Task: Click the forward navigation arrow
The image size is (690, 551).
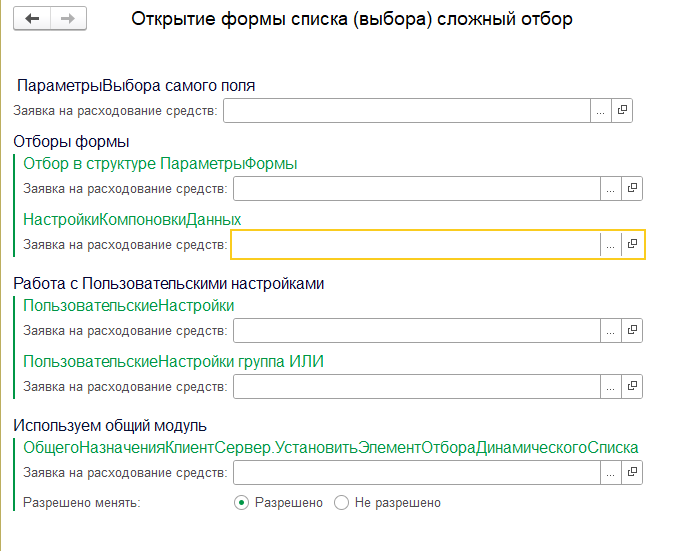Action: point(68,18)
